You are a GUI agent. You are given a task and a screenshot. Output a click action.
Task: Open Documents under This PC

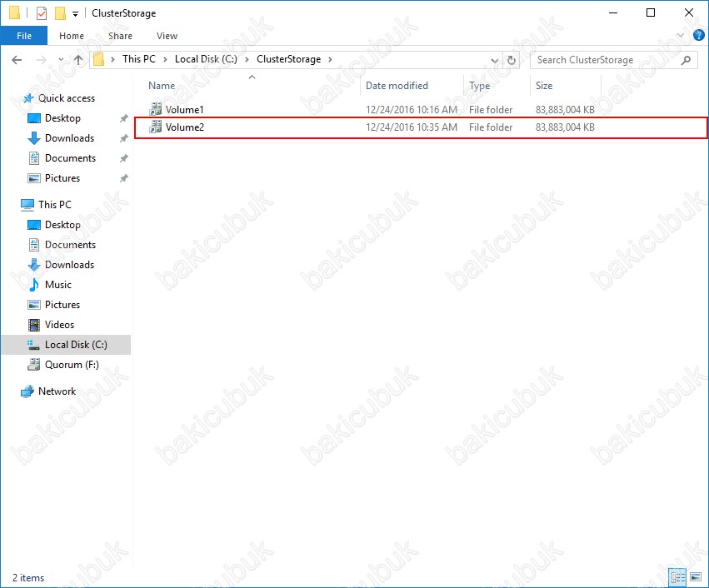coord(70,245)
